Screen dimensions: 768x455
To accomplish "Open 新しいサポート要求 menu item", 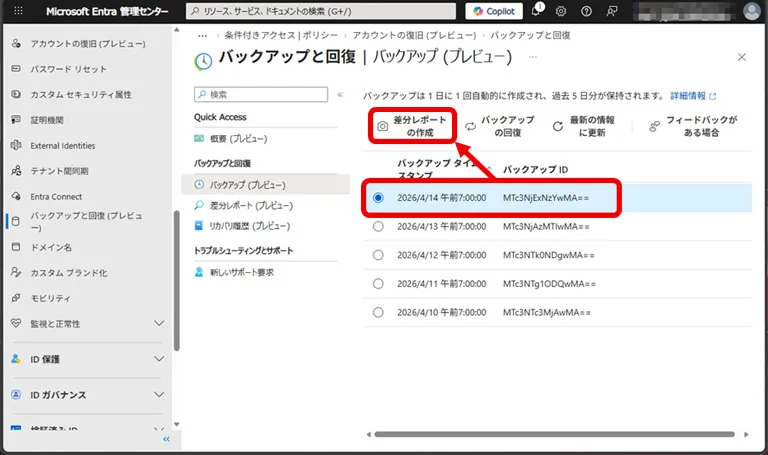I will [241, 272].
